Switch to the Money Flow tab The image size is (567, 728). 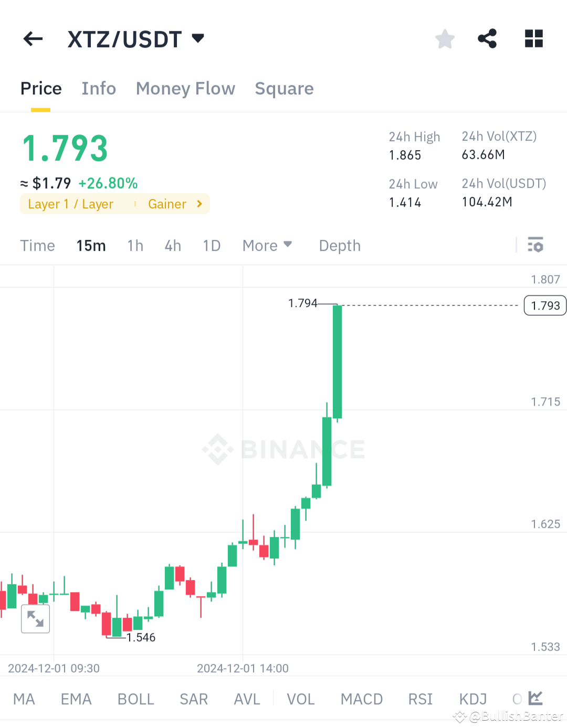point(185,88)
